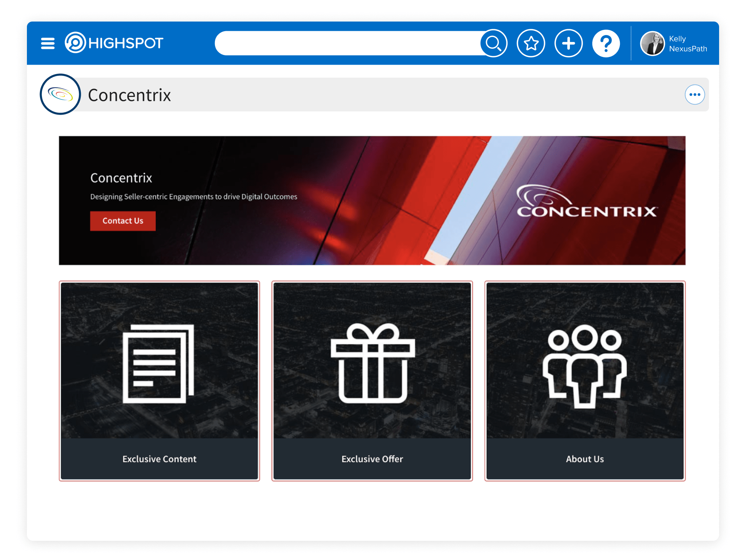Open help via question mark icon
The image size is (746, 560).
coord(606,43)
